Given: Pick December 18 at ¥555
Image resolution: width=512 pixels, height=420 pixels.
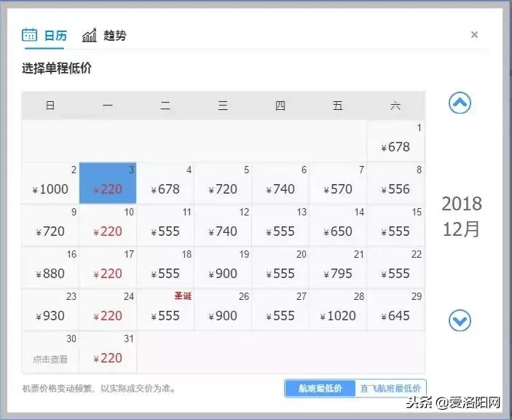Looking at the screenshot, I should [165, 267].
